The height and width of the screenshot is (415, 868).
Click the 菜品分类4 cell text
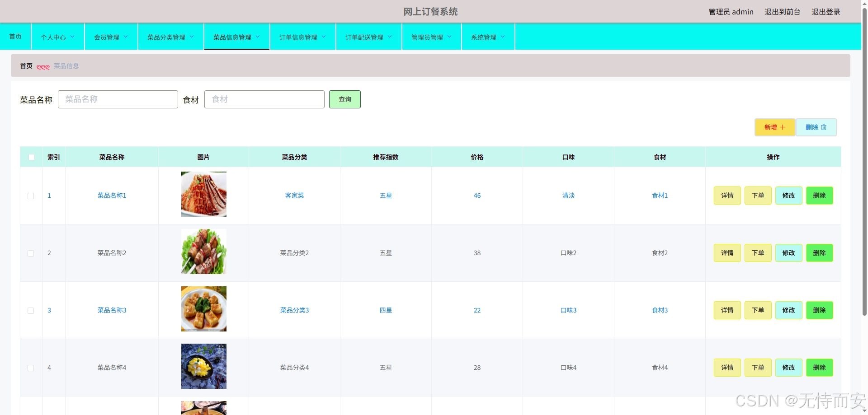pos(295,368)
